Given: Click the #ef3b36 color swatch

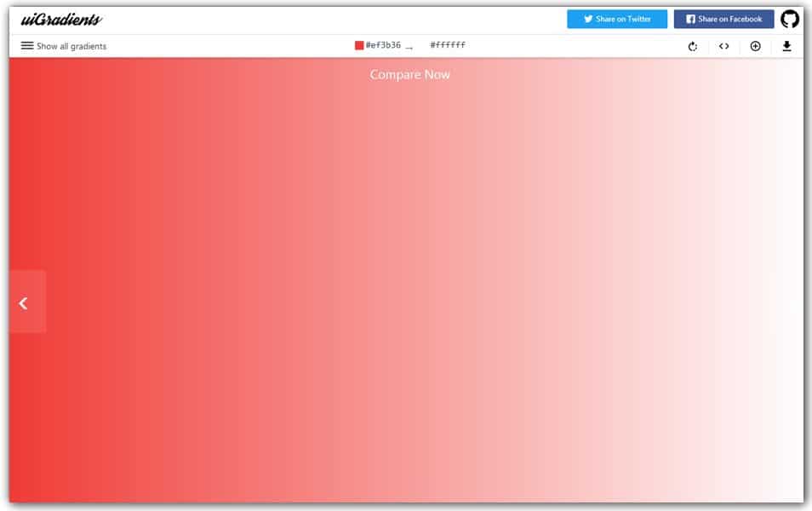Looking at the screenshot, I should pyautogui.click(x=357, y=44).
